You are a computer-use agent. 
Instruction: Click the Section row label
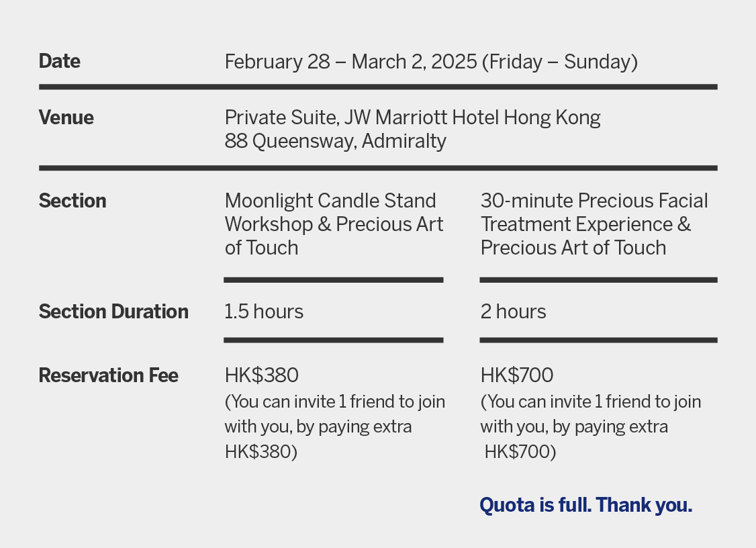[73, 201]
